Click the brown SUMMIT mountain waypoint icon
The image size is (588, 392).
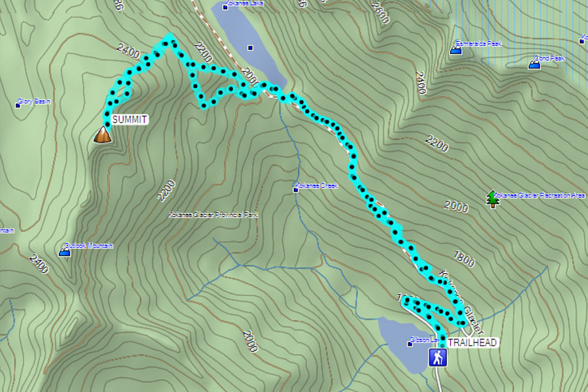click(x=103, y=135)
